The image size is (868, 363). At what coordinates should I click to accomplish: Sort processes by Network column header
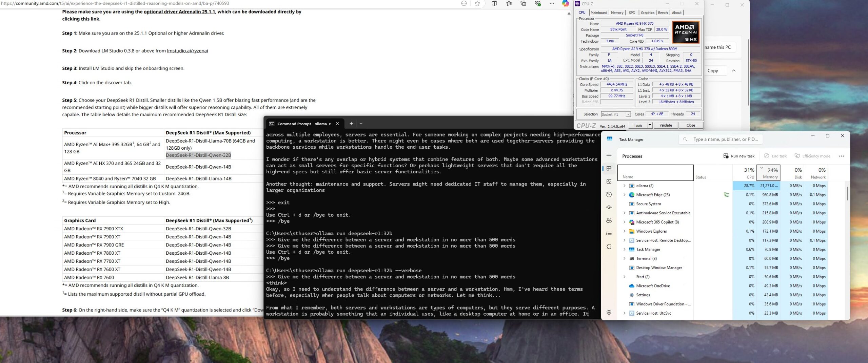click(816, 173)
